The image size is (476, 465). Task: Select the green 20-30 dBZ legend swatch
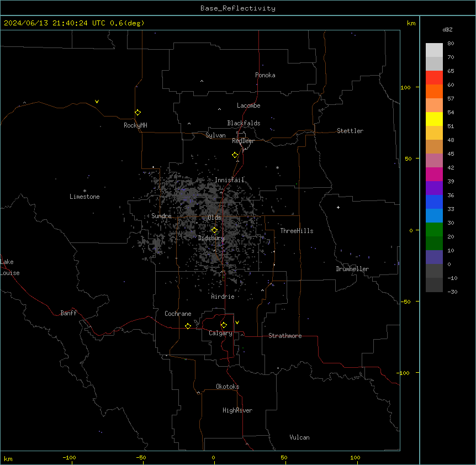coord(434,230)
